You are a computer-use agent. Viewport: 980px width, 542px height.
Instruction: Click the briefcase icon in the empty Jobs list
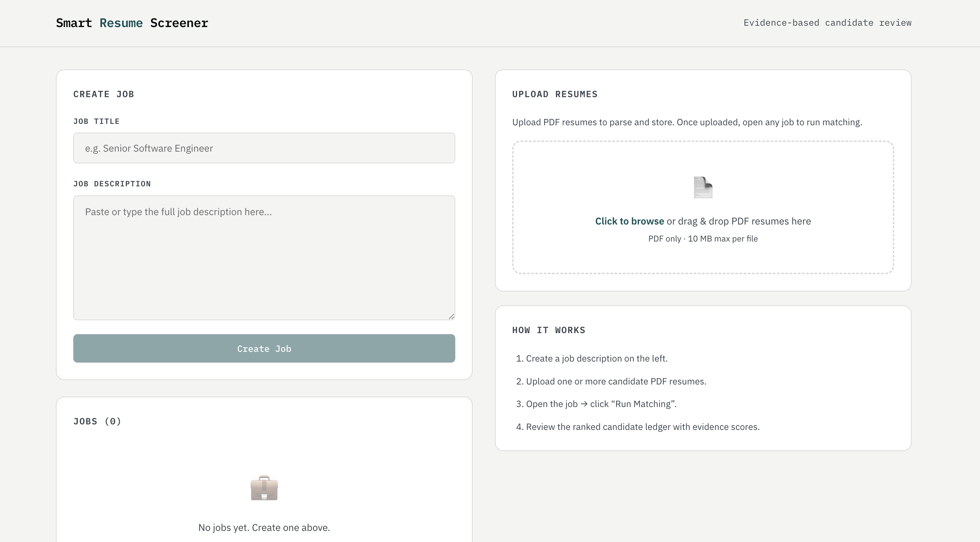pyautogui.click(x=264, y=488)
